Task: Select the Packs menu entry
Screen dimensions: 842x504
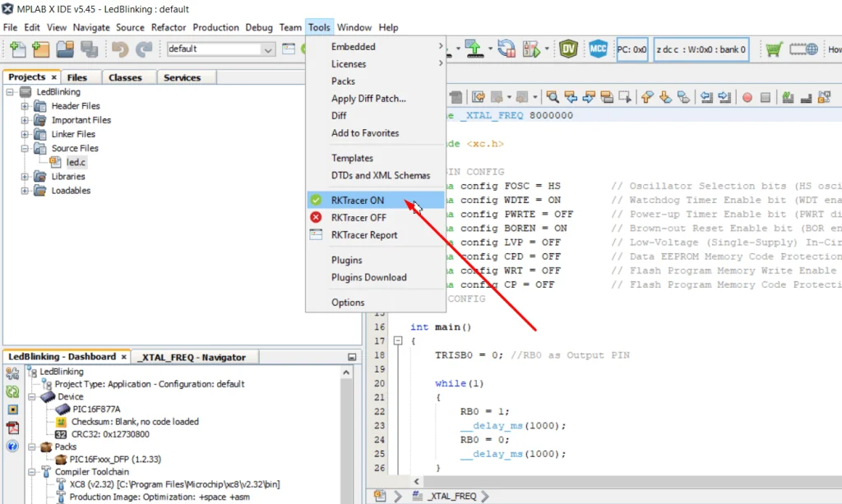Action: (x=376, y=81)
